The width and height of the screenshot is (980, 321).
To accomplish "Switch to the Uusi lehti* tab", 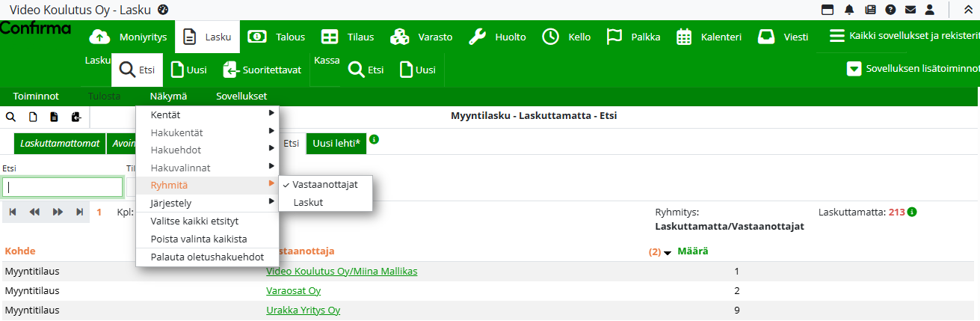I will click(x=336, y=143).
